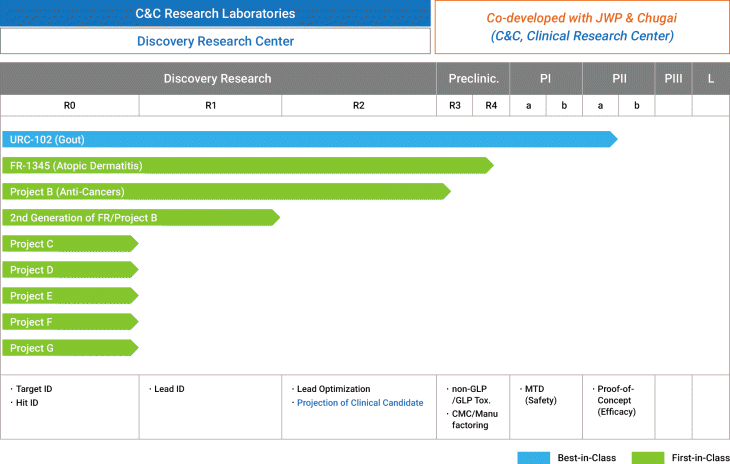
Task: Click the L column header
Action: click(x=711, y=79)
